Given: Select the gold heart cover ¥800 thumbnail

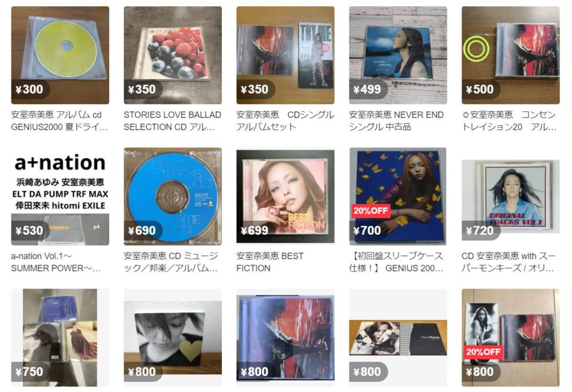Looking at the screenshot, I should pos(173,338).
